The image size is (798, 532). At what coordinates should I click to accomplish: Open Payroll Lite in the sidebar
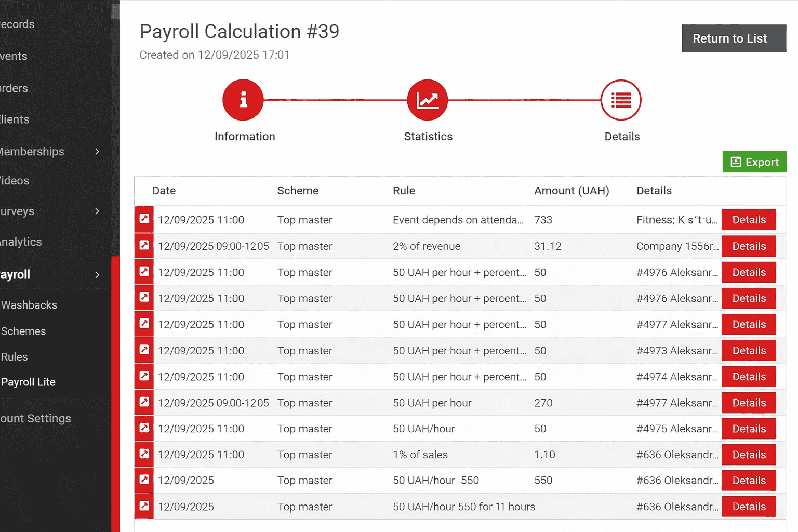28,382
